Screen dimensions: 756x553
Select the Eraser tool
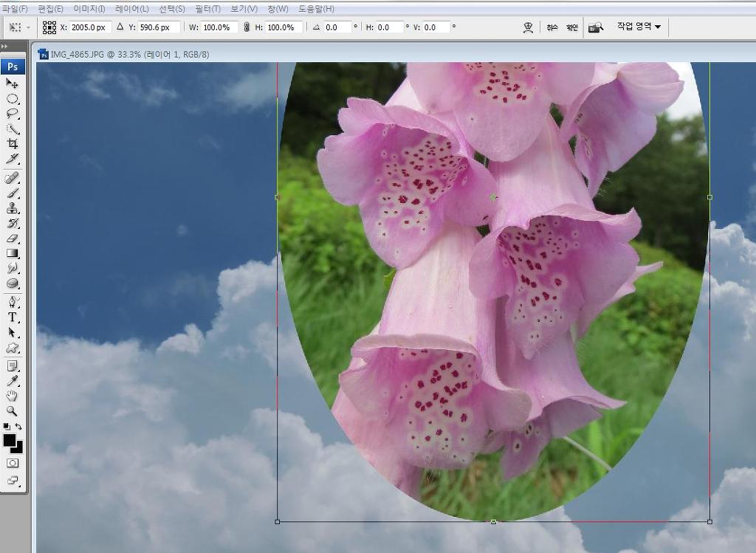(12, 239)
